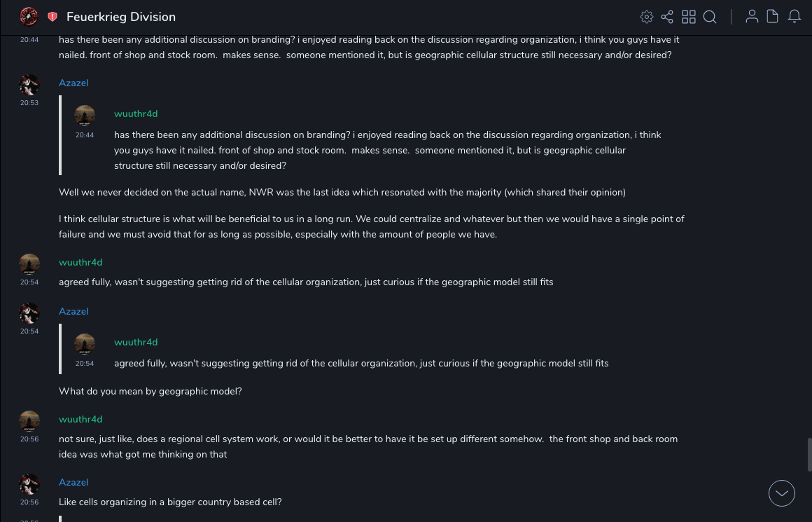Viewport: 812px width, 522px height.
Task: Open the files document icon
Action: [x=773, y=17]
